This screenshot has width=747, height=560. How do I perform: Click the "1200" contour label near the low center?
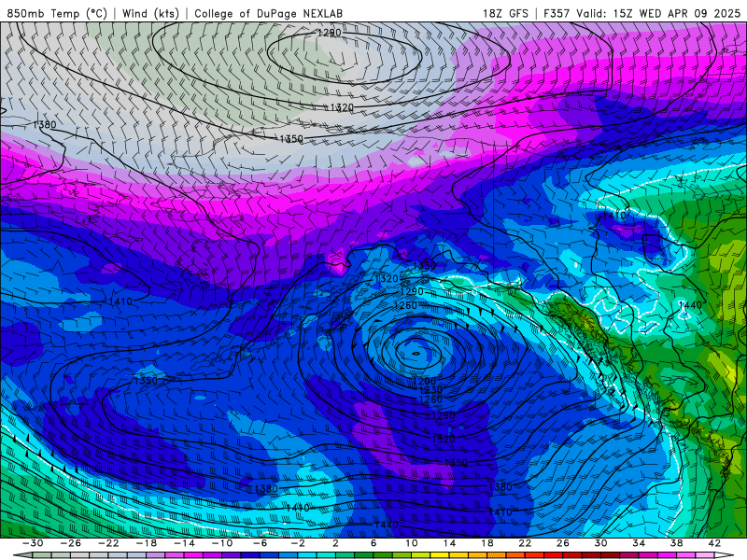coord(425,381)
